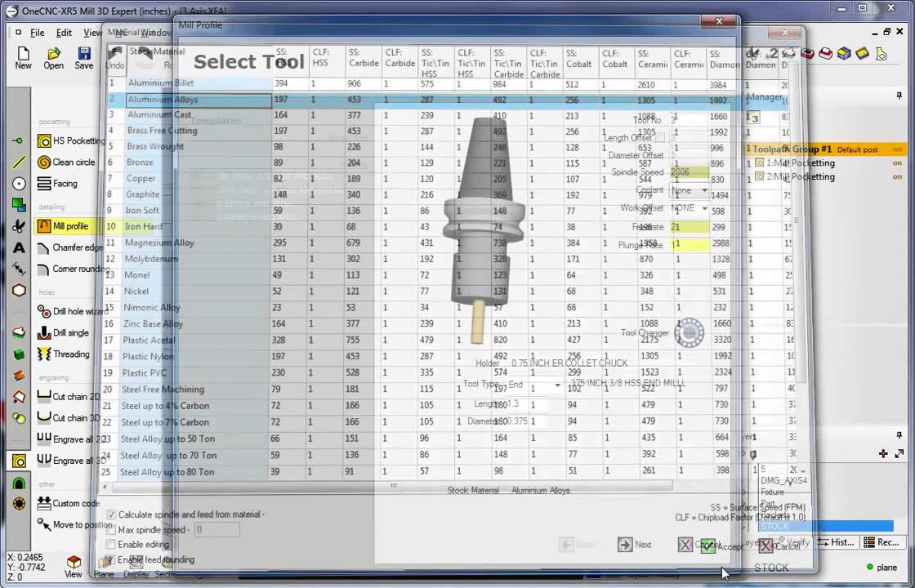Toggle the Enable feed rounding checkbox
Screen dimensions: 915x588
click(111, 559)
